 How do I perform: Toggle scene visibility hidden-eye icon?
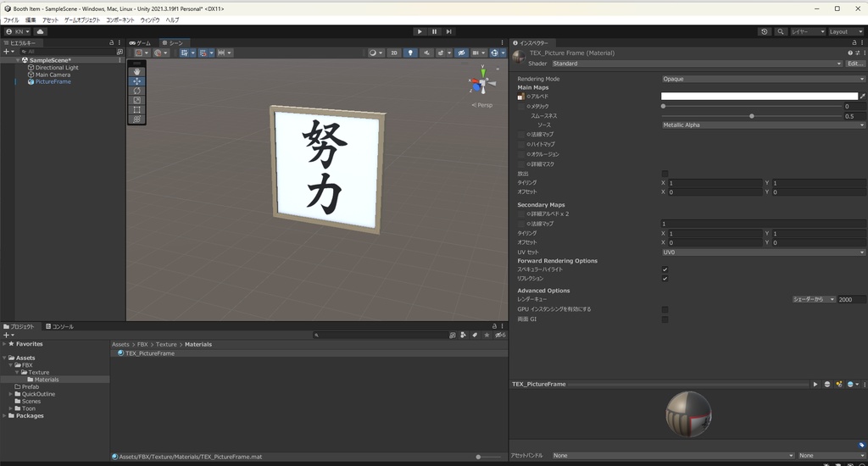460,53
